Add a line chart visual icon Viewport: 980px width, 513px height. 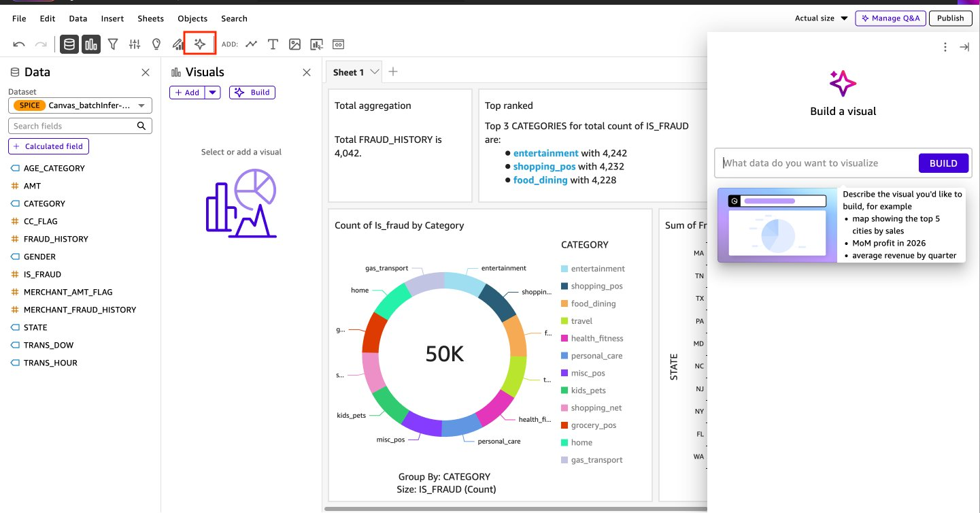(x=252, y=44)
